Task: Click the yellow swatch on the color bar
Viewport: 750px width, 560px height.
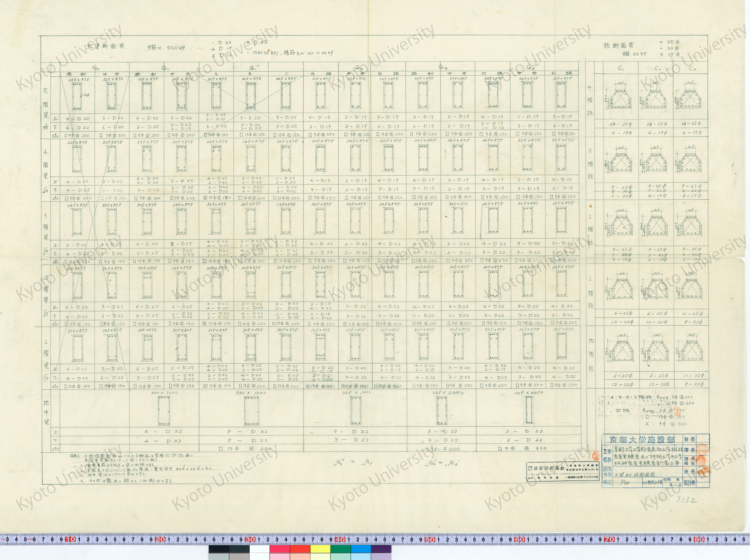Action: pos(320,549)
